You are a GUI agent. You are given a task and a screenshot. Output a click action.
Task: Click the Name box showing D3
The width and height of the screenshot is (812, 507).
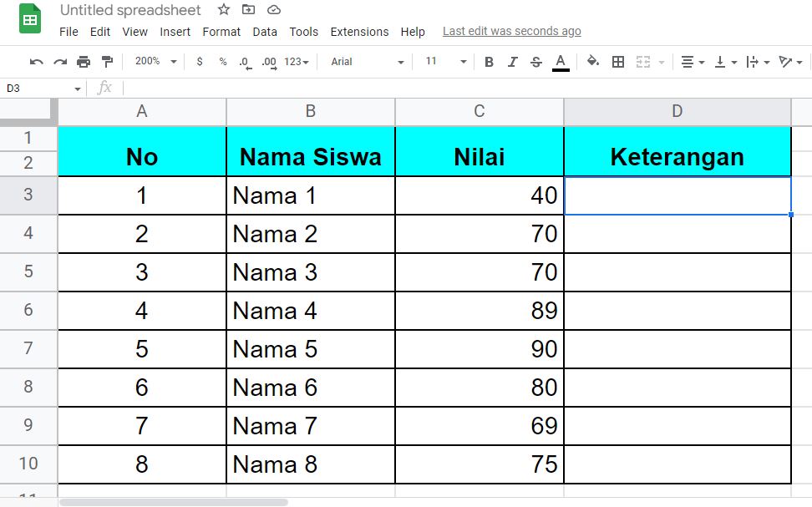(43, 89)
